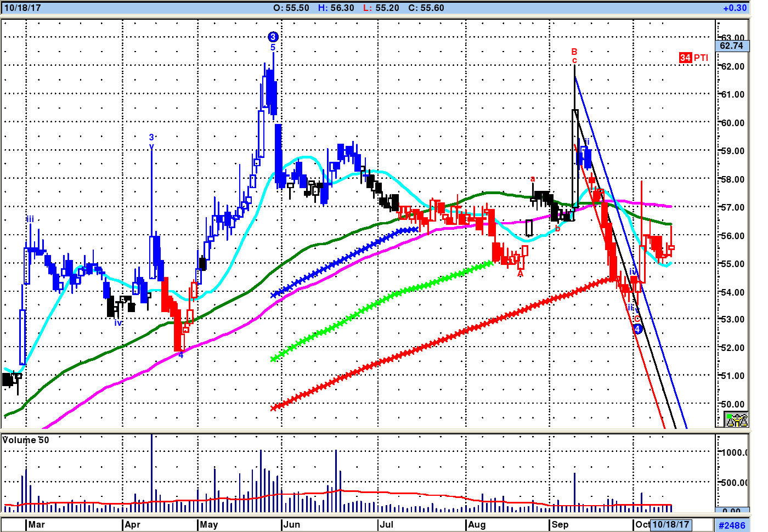Click the 58.00 price axis label
The image size is (768, 532).
tap(733, 179)
